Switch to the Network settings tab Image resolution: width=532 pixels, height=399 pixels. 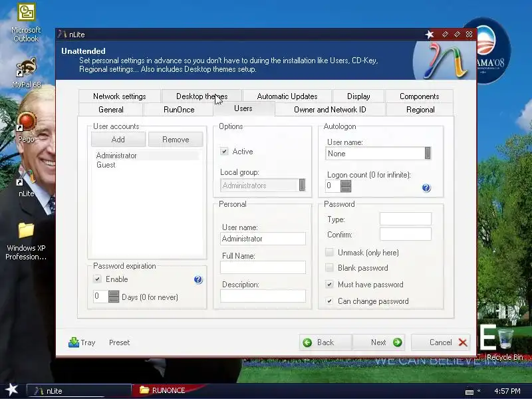click(x=120, y=96)
